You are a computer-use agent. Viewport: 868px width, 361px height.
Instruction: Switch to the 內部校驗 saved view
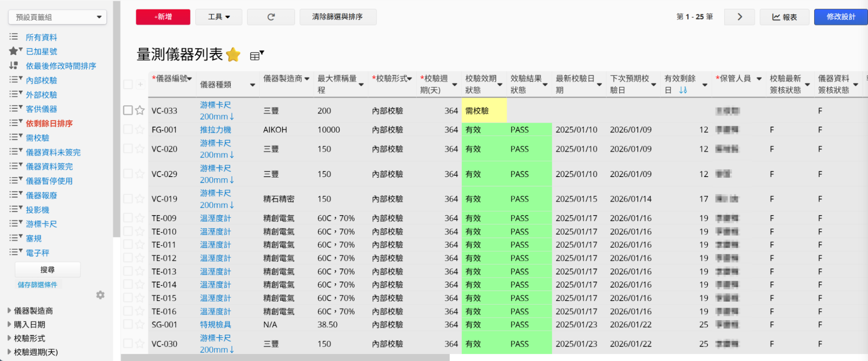tap(41, 80)
